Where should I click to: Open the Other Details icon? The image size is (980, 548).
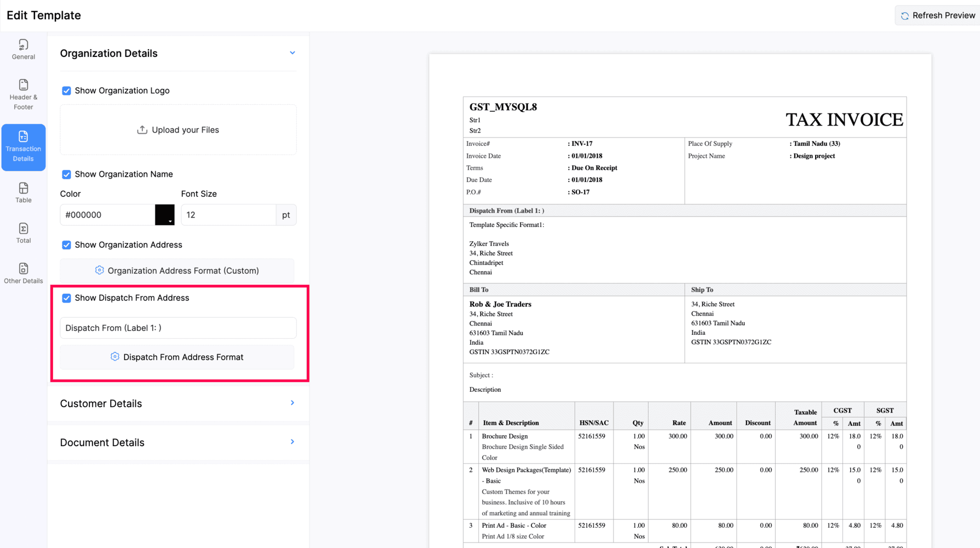23,269
